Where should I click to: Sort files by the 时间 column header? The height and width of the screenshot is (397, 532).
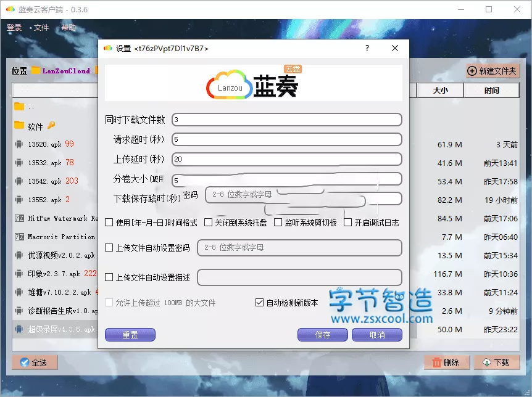[492, 91]
